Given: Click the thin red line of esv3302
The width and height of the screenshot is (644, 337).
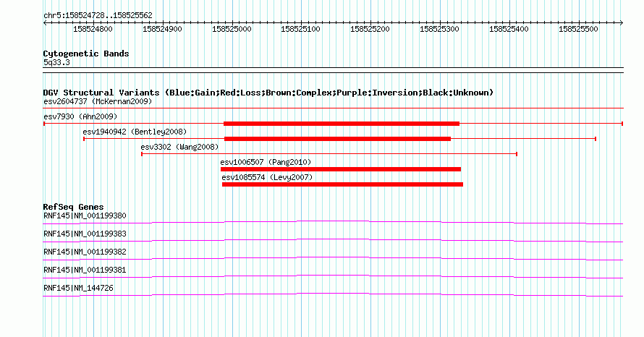Looking at the screenshot, I should point(329,154).
